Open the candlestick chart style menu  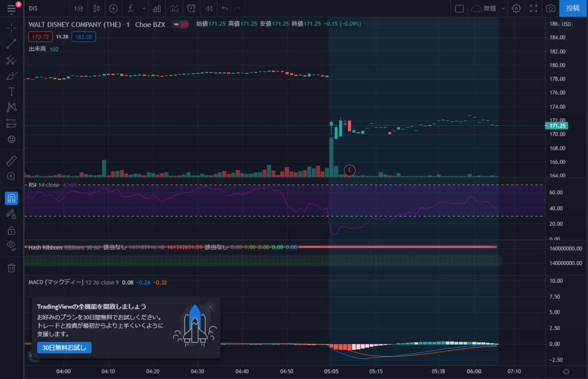96,8
